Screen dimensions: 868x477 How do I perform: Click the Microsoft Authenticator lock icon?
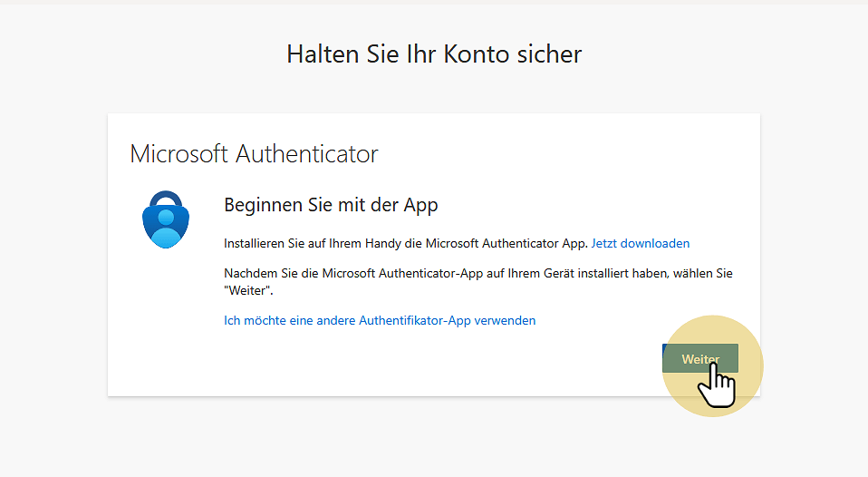tap(166, 219)
